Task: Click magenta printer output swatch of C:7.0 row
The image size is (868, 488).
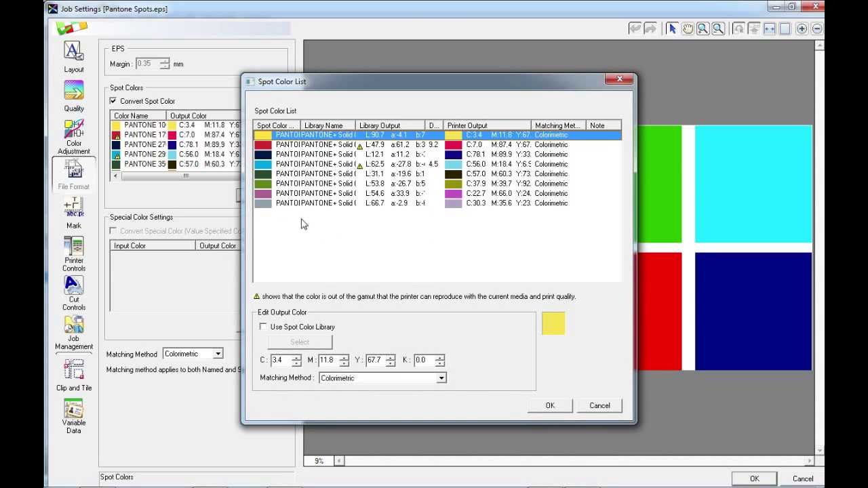Action: click(454, 145)
